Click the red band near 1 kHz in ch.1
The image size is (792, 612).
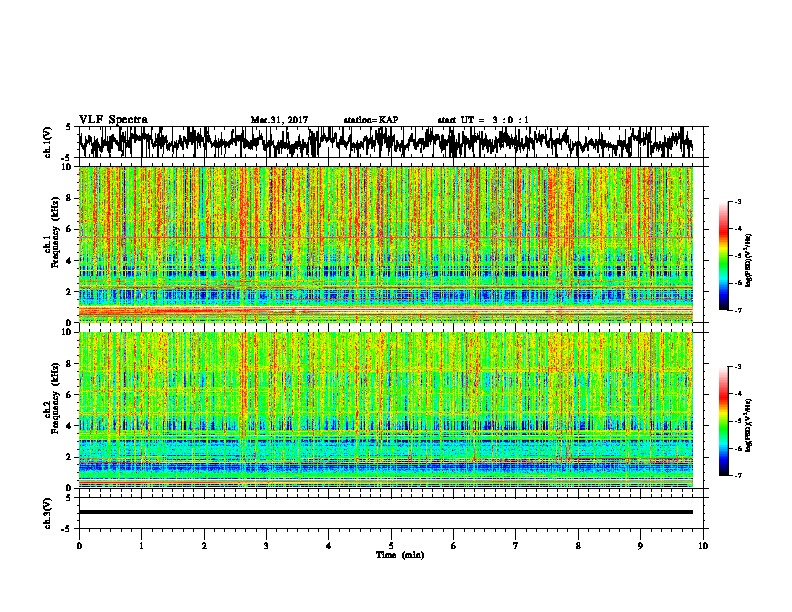386,310
